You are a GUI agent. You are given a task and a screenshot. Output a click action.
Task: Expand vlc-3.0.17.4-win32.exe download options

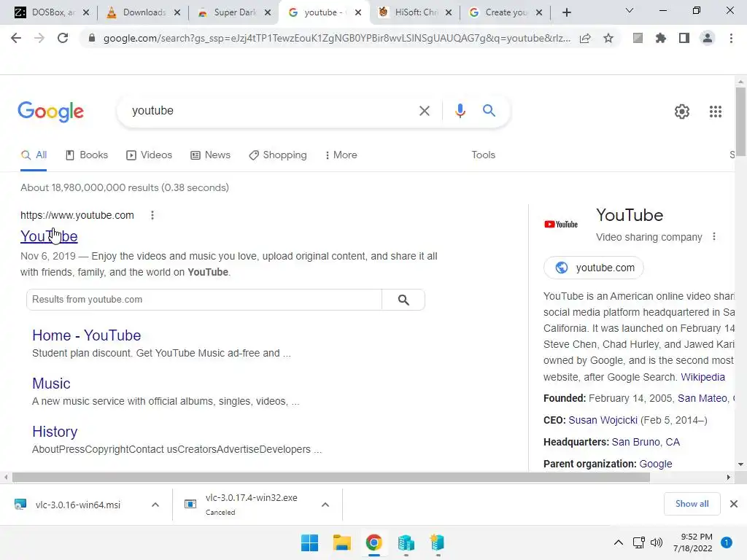coord(325,505)
